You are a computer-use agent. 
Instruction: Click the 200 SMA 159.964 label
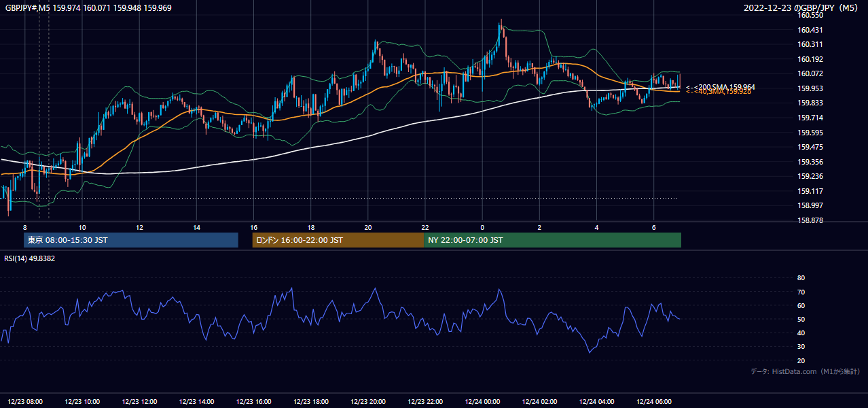(721, 87)
